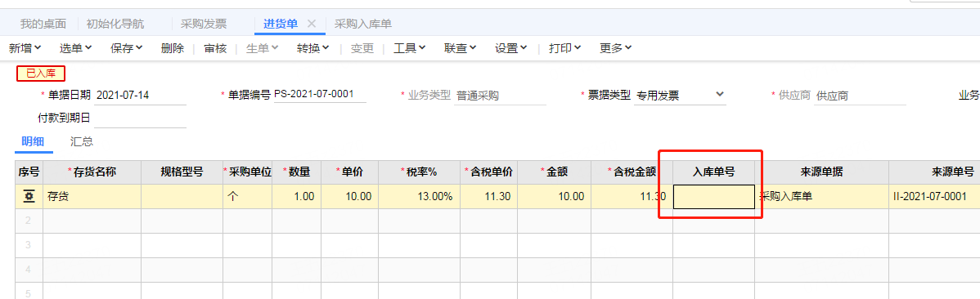Viewport: 980px width, 299px height.
Task: Click the row settings gear icon
Action: (29, 197)
